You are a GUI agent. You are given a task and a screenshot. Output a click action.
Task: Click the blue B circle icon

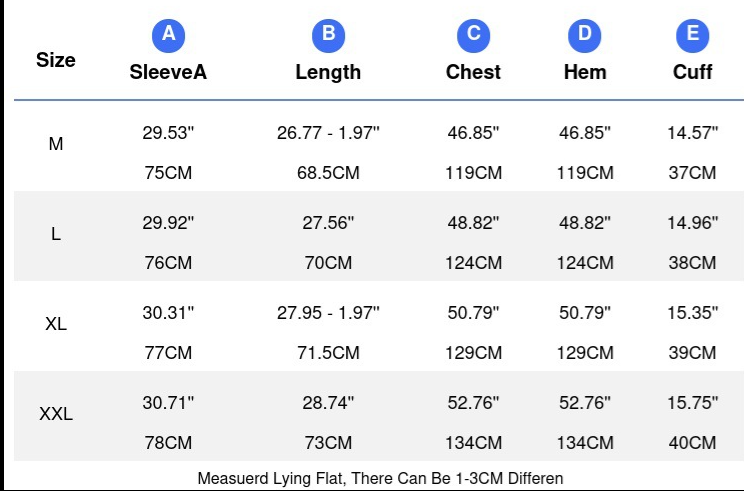[328, 36]
